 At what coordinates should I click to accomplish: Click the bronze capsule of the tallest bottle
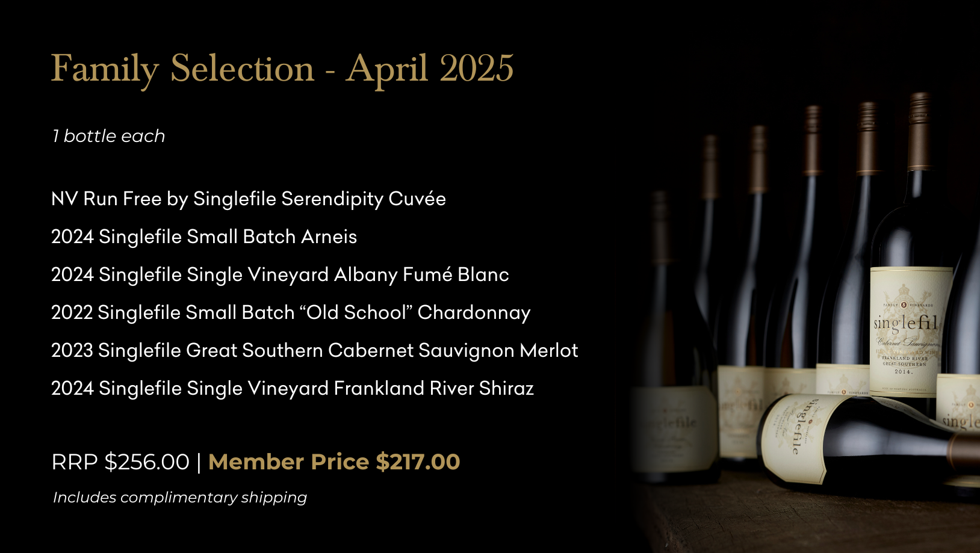pyautogui.click(x=919, y=131)
